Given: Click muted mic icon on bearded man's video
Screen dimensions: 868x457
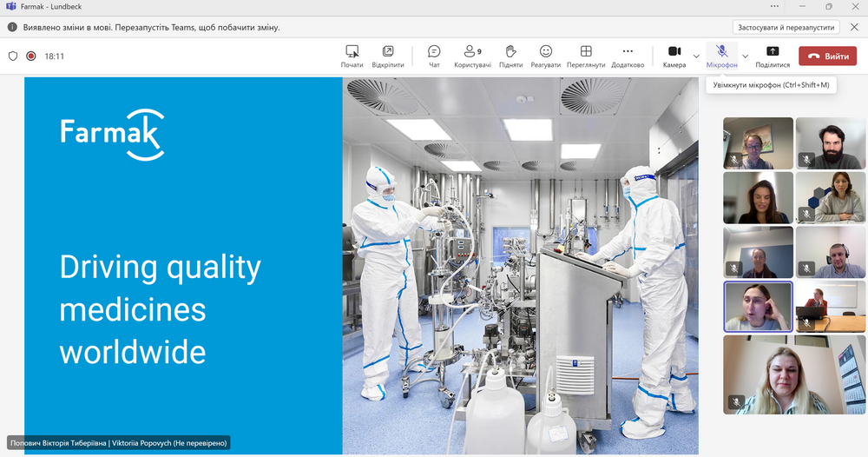Looking at the screenshot, I should pyautogui.click(x=806, y=160).
